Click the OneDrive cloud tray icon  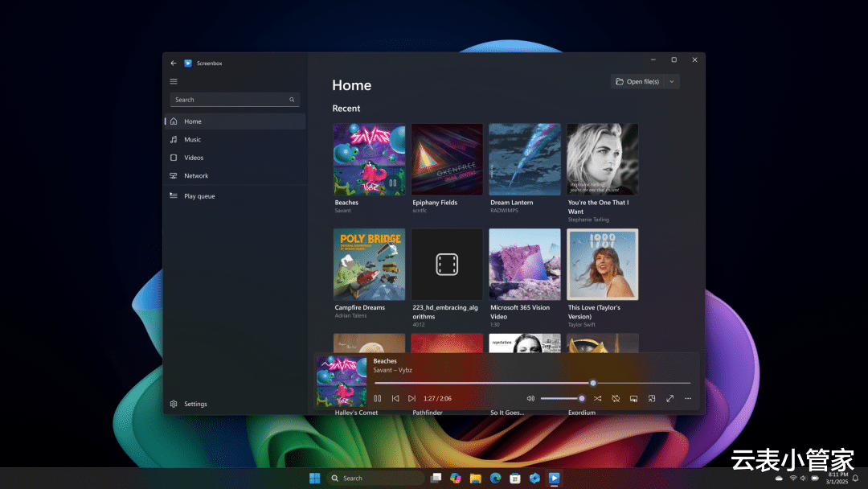click(779, 478)
